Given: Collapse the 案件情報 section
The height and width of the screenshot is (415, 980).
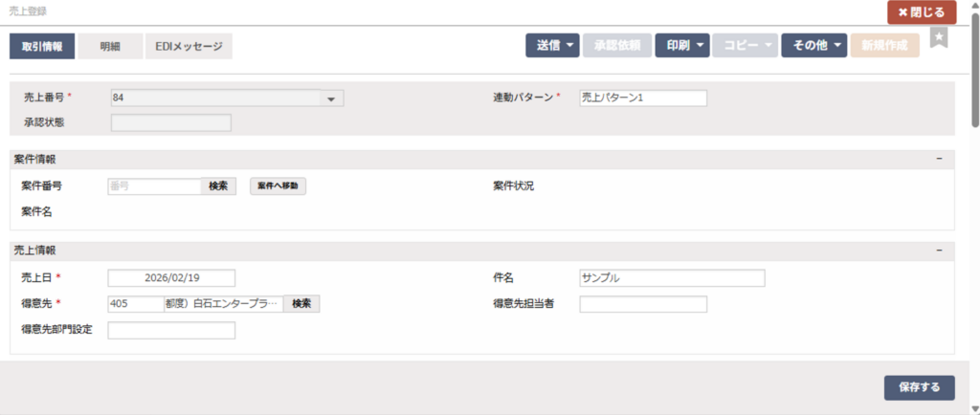Looking at the screenshot, I should click(x=939, y=159).
